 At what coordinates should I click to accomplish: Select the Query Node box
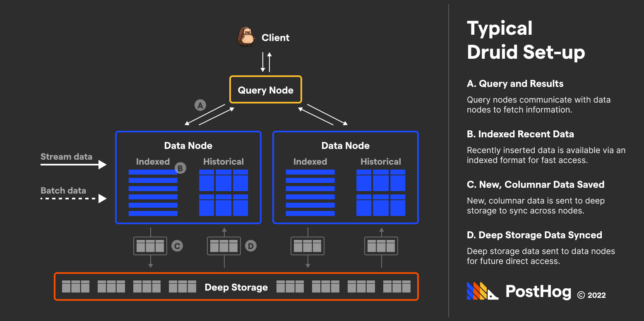tap(265, 89)
